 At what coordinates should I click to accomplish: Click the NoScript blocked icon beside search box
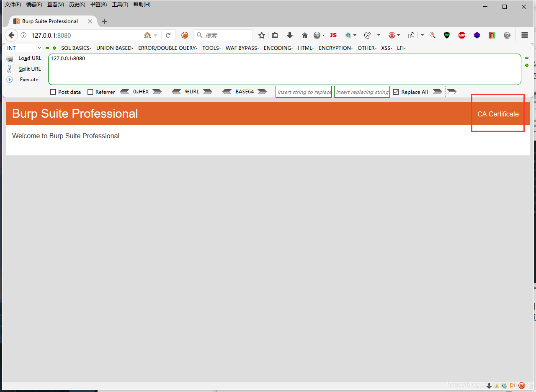185,35
